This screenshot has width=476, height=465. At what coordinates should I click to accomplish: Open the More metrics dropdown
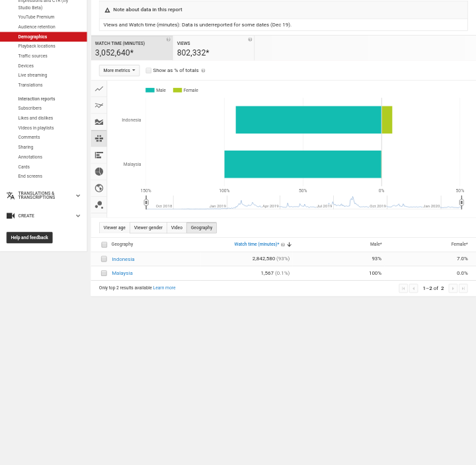tap(119, 70)
